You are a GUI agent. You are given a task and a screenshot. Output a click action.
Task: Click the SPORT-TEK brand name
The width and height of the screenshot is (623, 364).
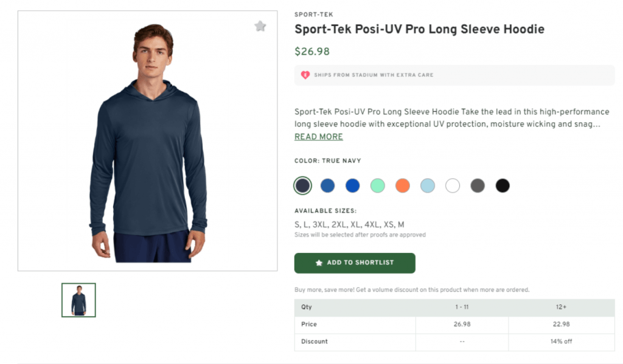coord(313,14)
